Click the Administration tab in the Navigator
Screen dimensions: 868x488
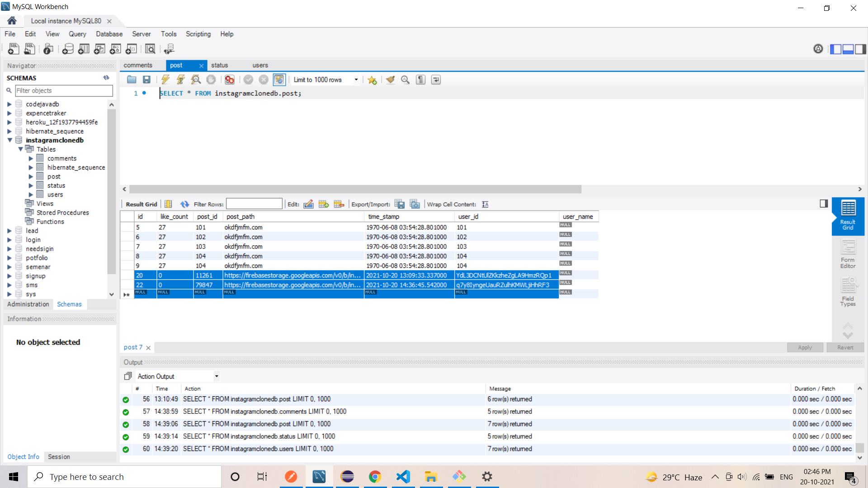click(x=28, y=304)
